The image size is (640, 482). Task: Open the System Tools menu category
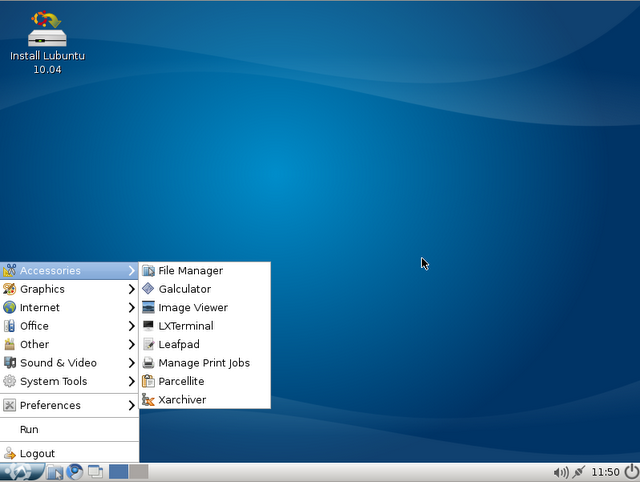pyautogui.click(x=69, y=381)
